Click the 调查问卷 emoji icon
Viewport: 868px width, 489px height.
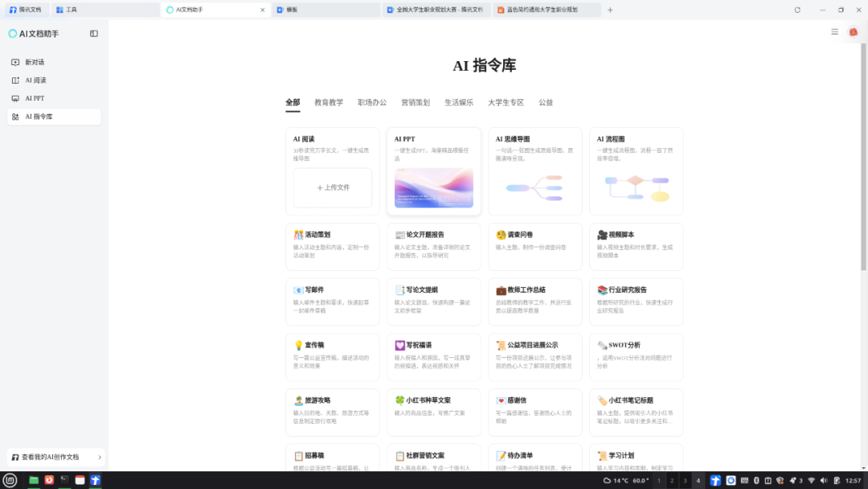click(x=501, y=235)
